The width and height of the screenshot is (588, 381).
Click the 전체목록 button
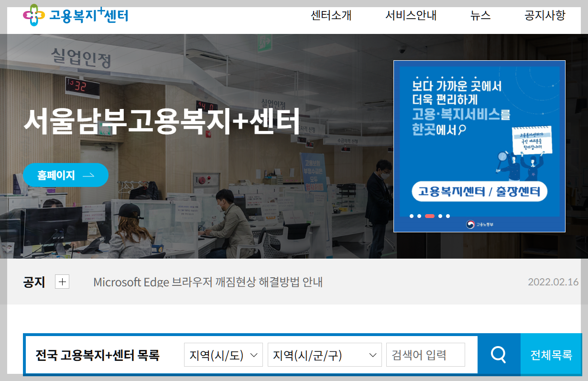(x=551, y=354)
